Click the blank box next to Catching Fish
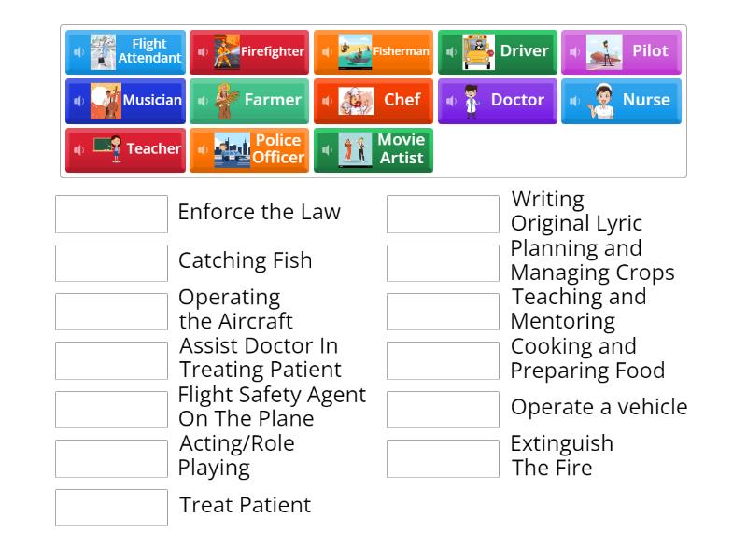Screen dimensions: 747x560 point(111,262)
